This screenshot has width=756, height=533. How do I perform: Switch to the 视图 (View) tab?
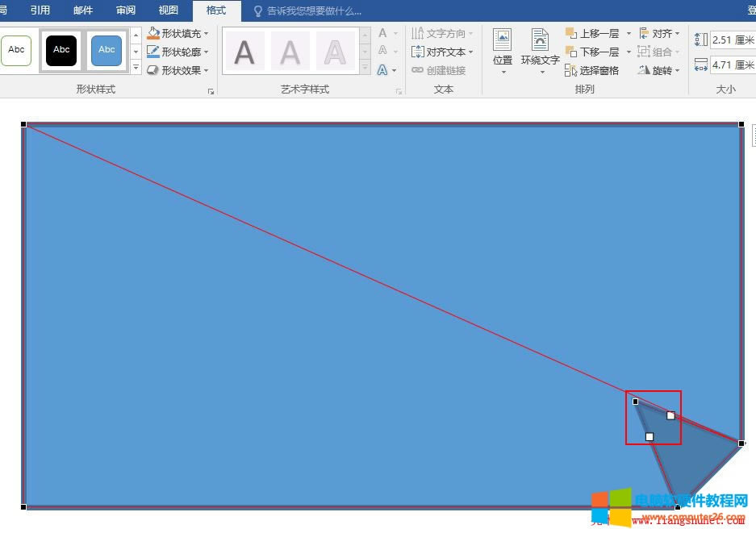[x=169, y=10]
